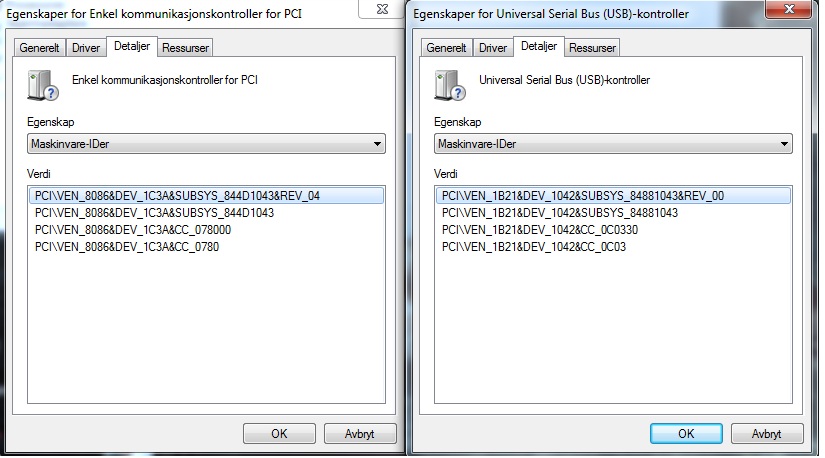
Task: Click the PCI communication controller device icon
Action: 43,85
